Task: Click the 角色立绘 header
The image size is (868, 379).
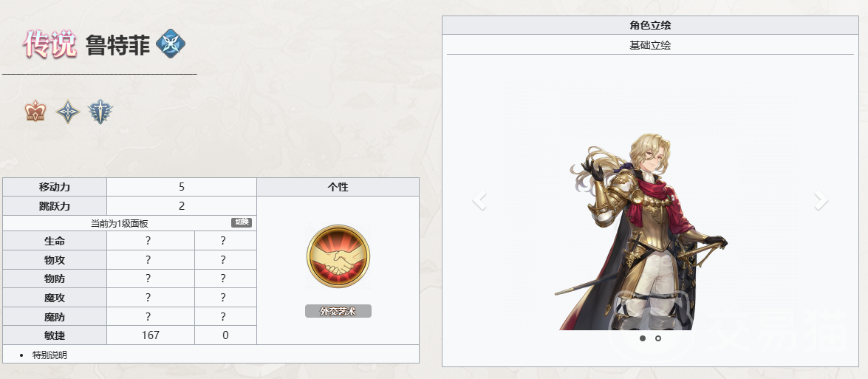Action: 651,25
